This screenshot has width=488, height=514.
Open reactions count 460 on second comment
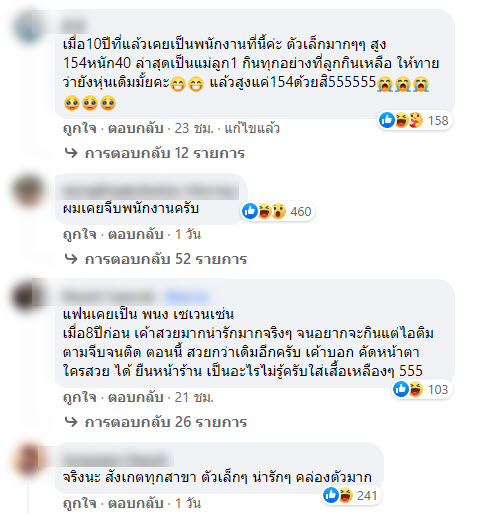point(278,211)
